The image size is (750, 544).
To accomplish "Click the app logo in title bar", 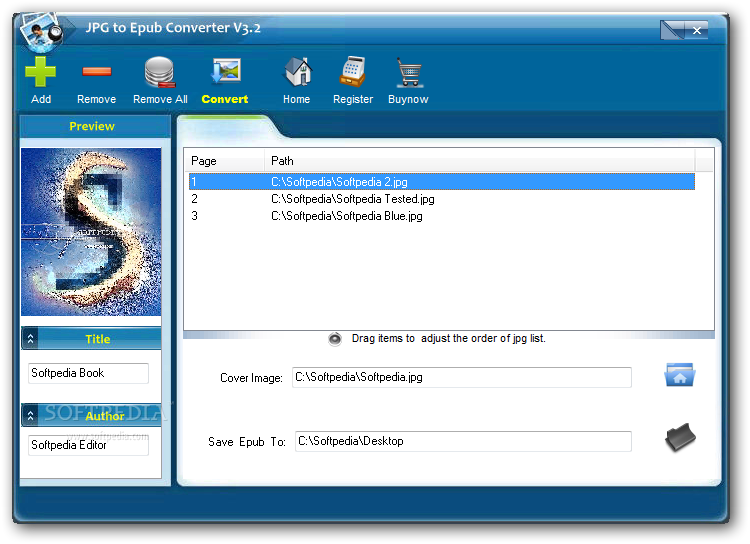I will [42, 33].
